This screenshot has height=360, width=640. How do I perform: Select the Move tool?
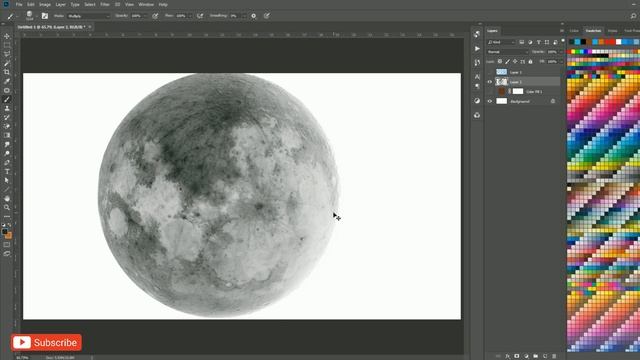tap(7, 36)
